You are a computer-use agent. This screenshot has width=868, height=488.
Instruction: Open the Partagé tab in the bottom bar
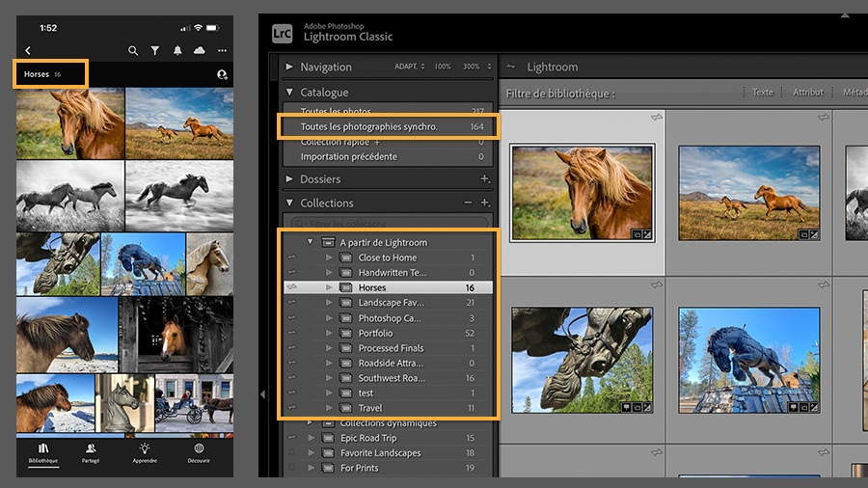91,453
